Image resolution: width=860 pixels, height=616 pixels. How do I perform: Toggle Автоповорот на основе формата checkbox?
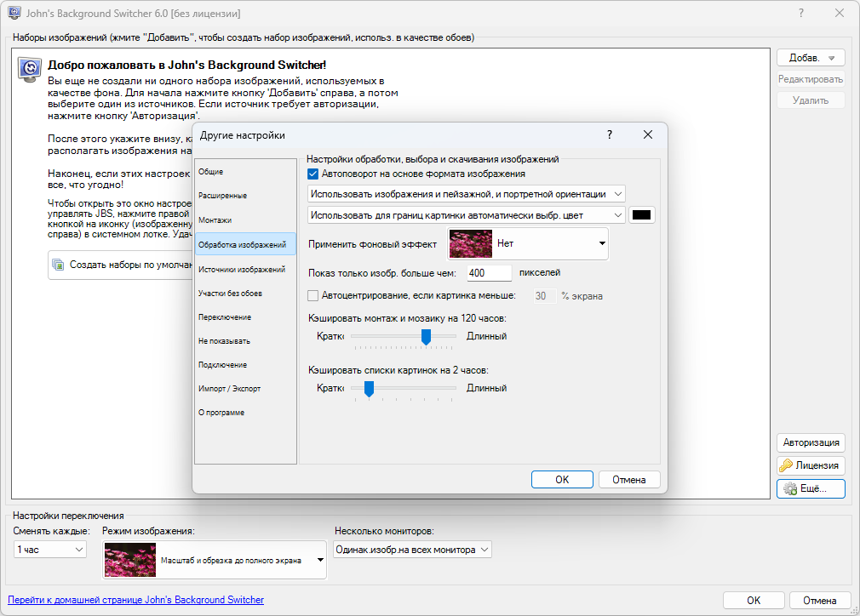pyautogui.click(x=312, y=174)
